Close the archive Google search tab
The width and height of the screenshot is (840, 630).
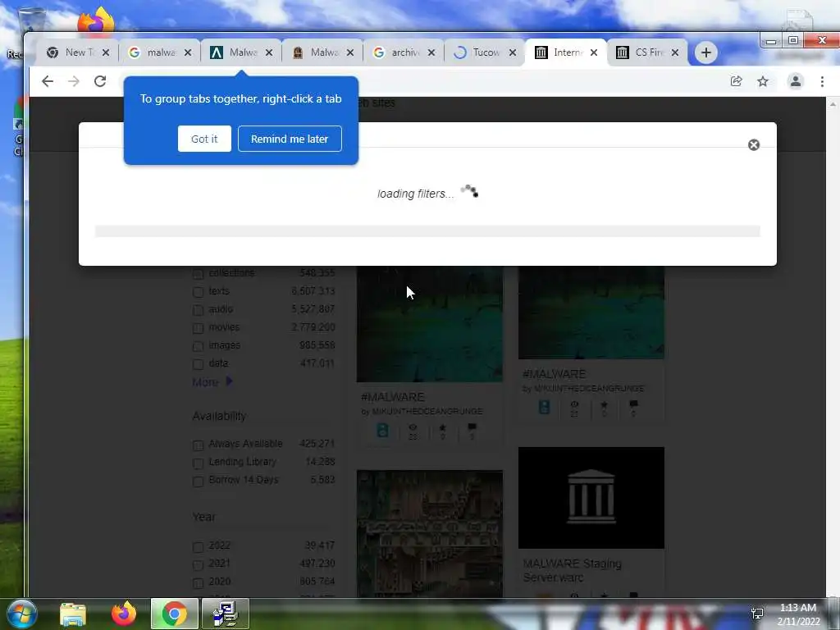pos(431,52)
